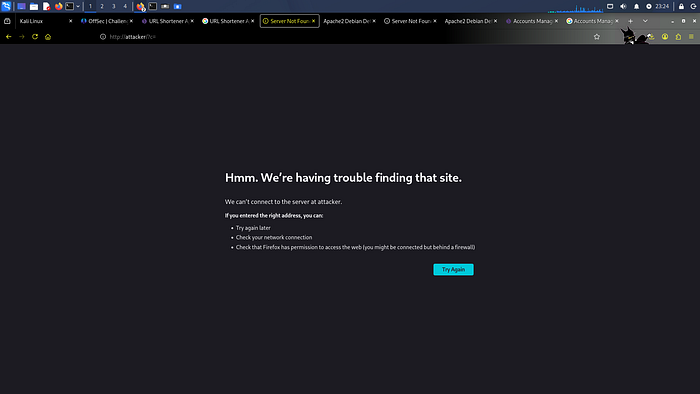Click the 23:24 clock
700x394 pixels.
tap(662, 6)
